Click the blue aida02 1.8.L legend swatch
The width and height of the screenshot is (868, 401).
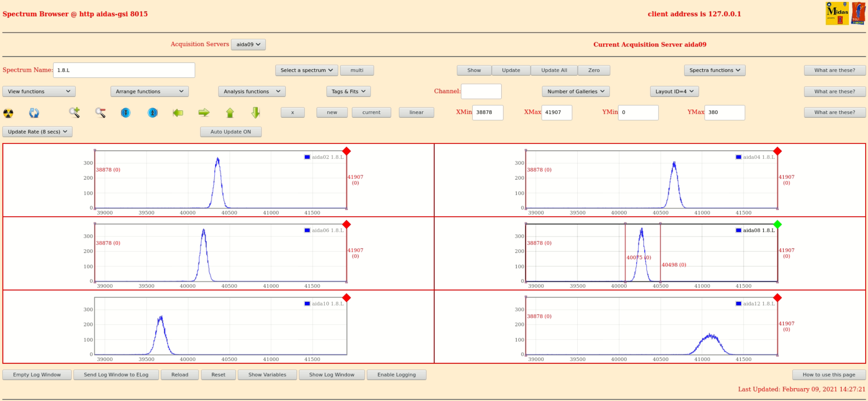pyautogui.click(x=307, y=157)
